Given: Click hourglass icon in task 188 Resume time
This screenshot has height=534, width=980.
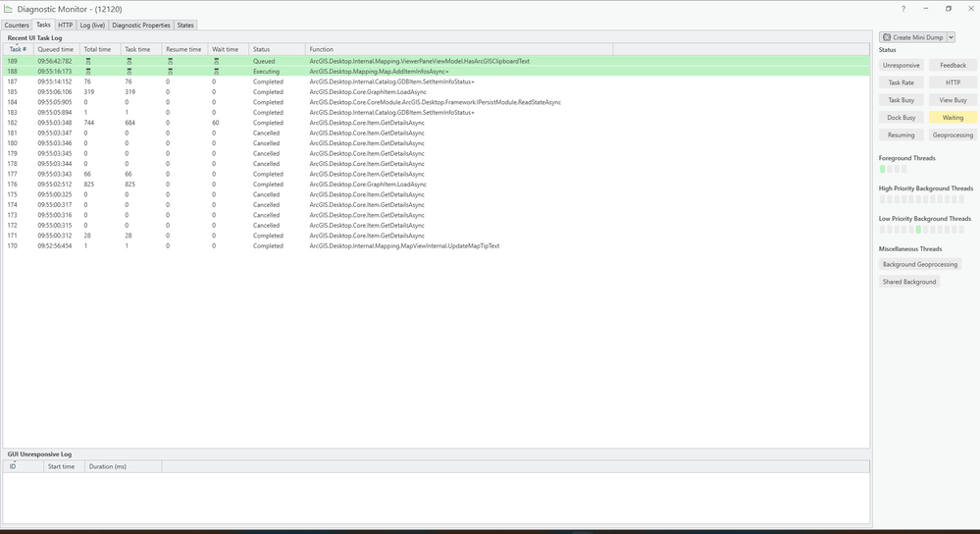Looking at the screenshot, I should [170, 72].
